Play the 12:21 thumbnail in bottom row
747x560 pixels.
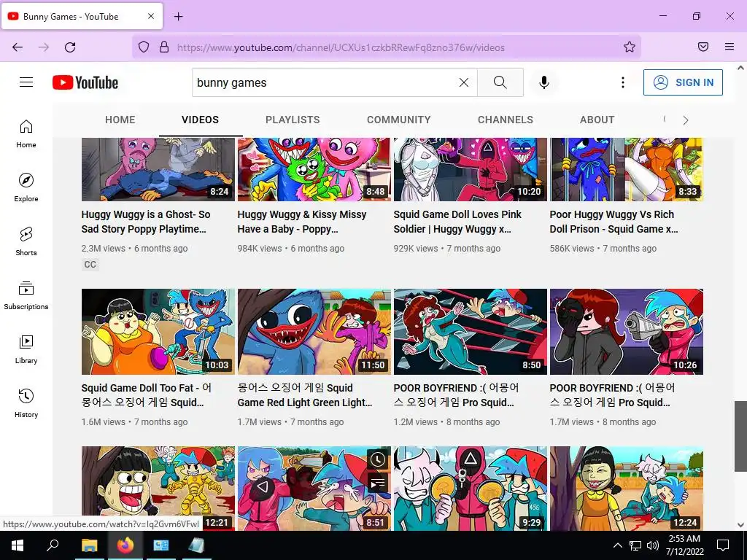click(x=158, y=488)
